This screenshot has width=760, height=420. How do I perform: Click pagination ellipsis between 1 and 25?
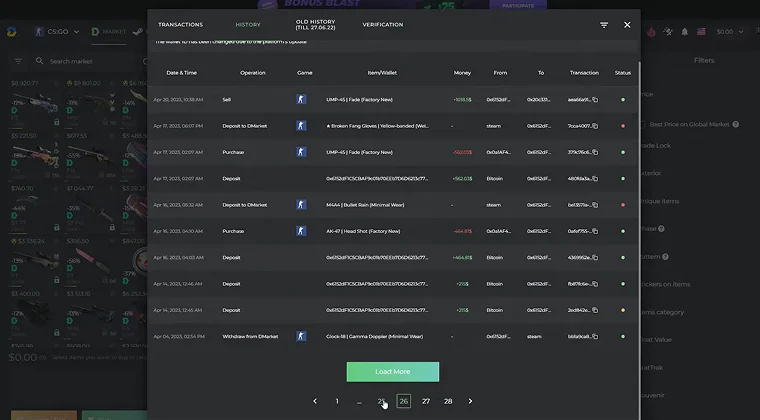tap(359, 402)
